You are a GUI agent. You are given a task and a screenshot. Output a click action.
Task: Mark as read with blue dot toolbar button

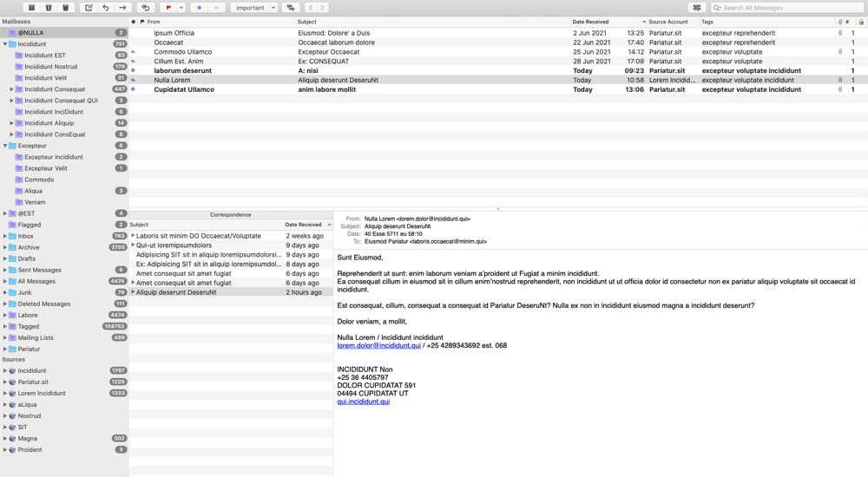200,8
